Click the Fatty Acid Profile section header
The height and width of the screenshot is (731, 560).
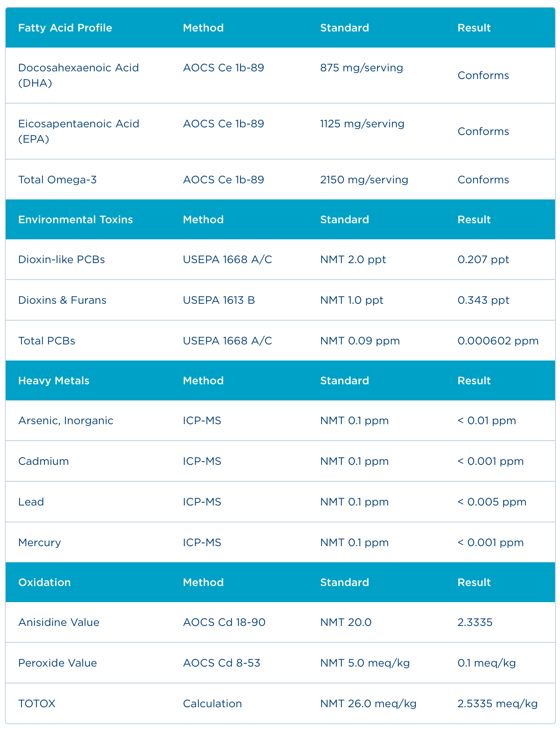click(65, 28)
